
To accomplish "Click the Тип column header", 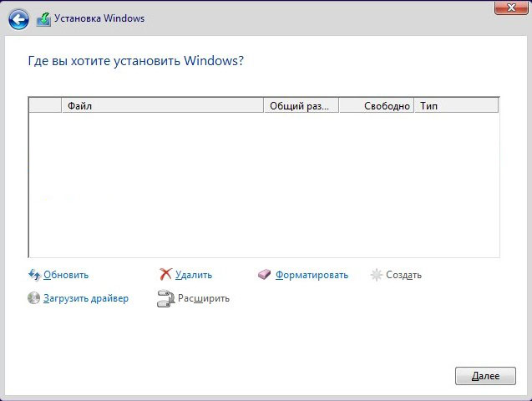I will click(457, 106).
